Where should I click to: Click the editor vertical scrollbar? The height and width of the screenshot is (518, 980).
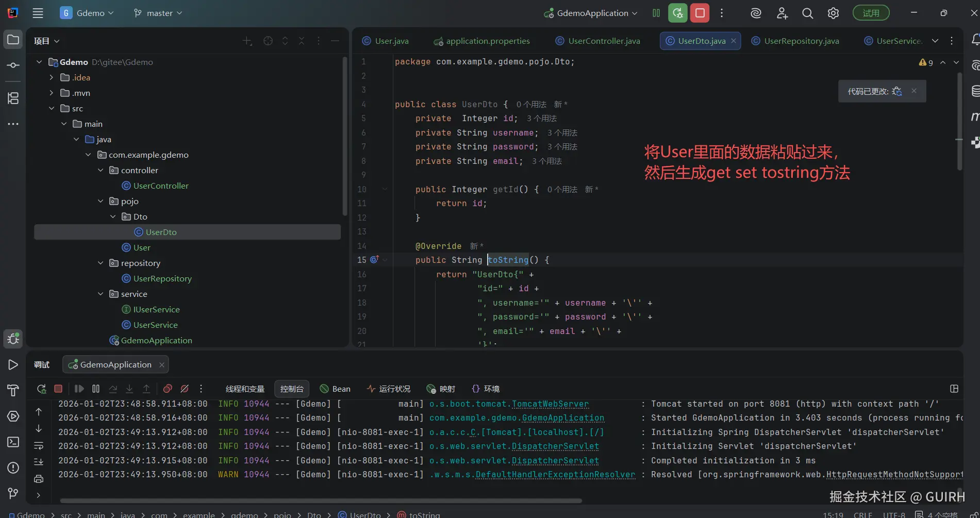pyautogui.click(x=959, y=121)
